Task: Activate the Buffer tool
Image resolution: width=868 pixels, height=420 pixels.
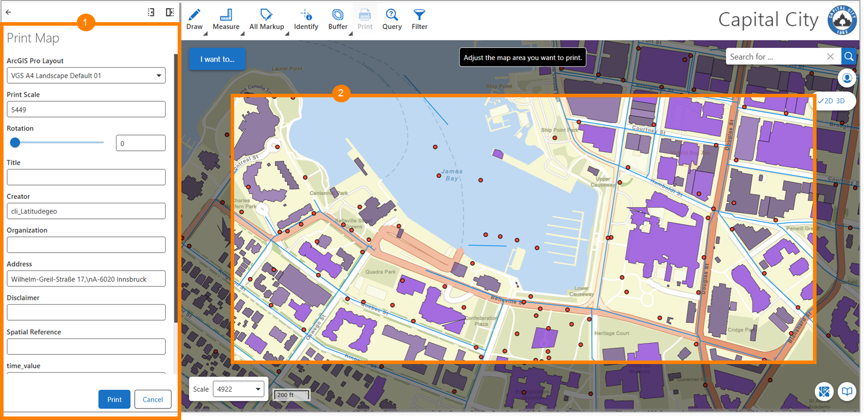Action: pyautogui.click(x=338, y=20)
